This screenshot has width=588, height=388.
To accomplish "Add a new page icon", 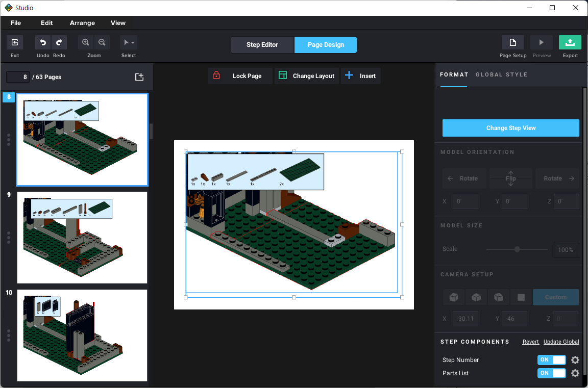I will click(139, 77).
